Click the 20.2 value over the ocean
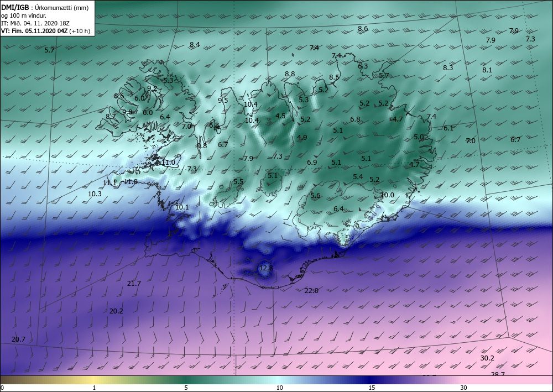 [x=116, y=311]
